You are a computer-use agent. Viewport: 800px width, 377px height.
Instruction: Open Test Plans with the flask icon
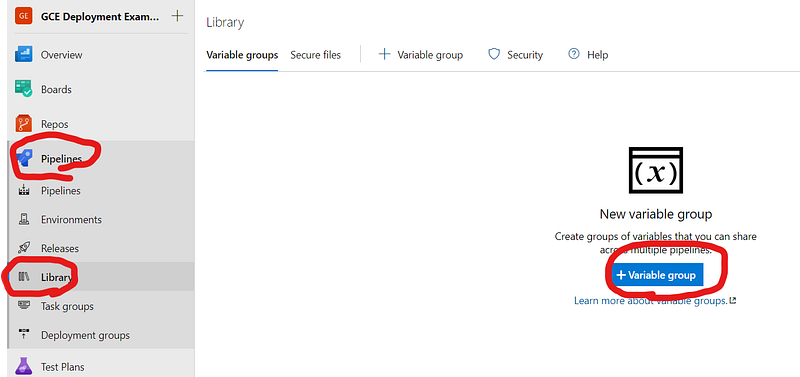tap(63, 367)
